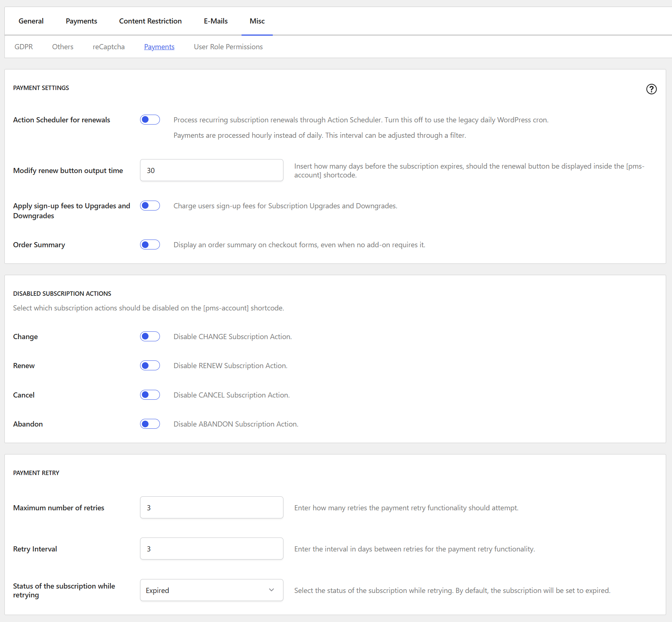Screen dimensions: 672x622
Task: Click the Modify renew button output time field
Action: point(212,170)
